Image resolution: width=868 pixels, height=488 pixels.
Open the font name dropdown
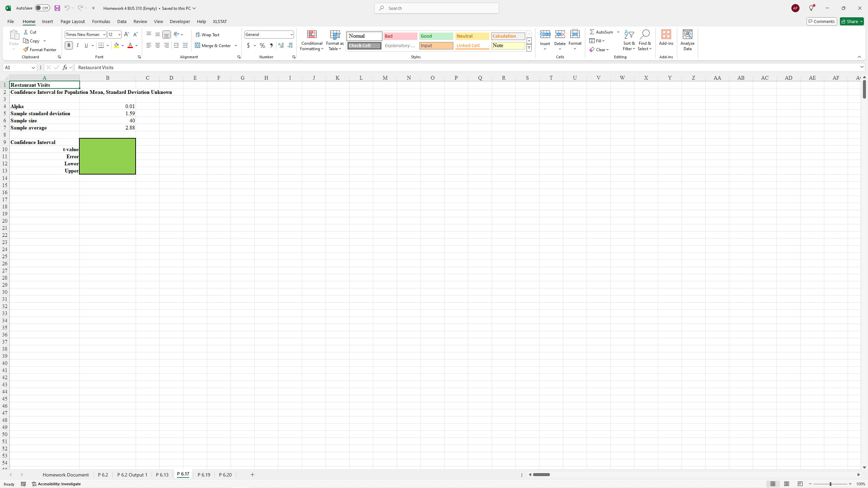coord(104,34)
